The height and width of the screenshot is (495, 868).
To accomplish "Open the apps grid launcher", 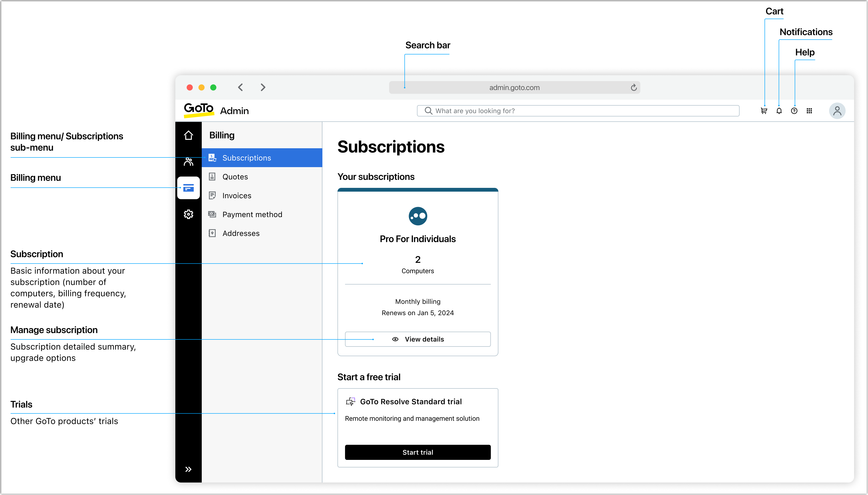I will 809,111.
